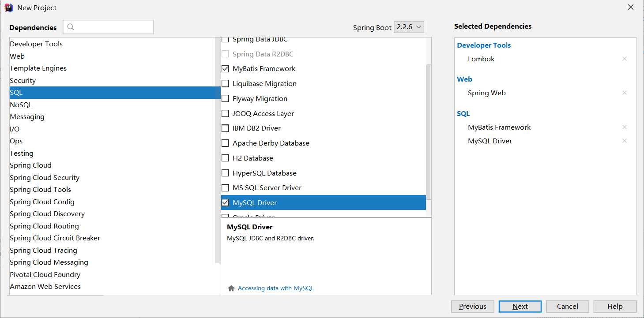The height and width of the screenshot is (318, 644).
Task: Check IBM DB2 Driver checkbox
Action: pyautogui.click(x=225, y=128)
